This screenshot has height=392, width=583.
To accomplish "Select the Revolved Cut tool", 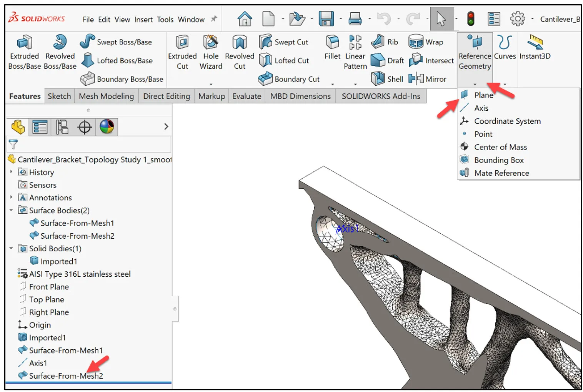I will click(x=239, y=43).
